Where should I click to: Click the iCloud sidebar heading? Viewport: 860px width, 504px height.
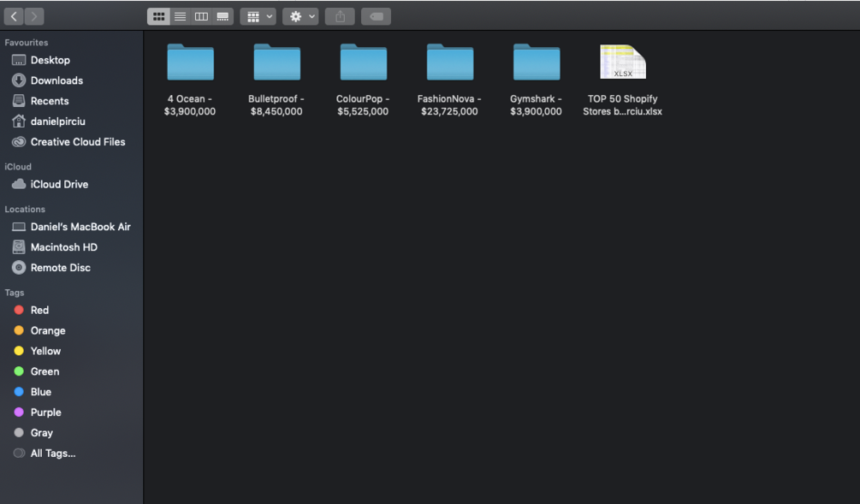18,167
